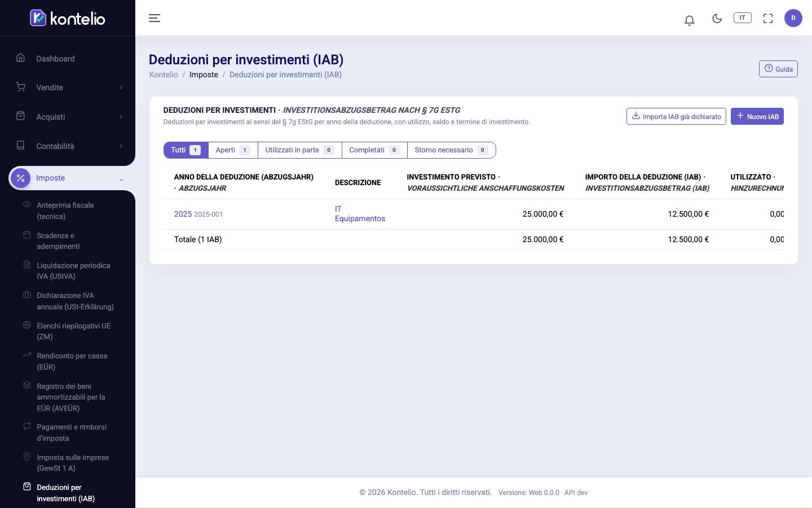Expand the Vendite menu chevron
This screenshot has width=812, height=508.
tap(121, 87)
